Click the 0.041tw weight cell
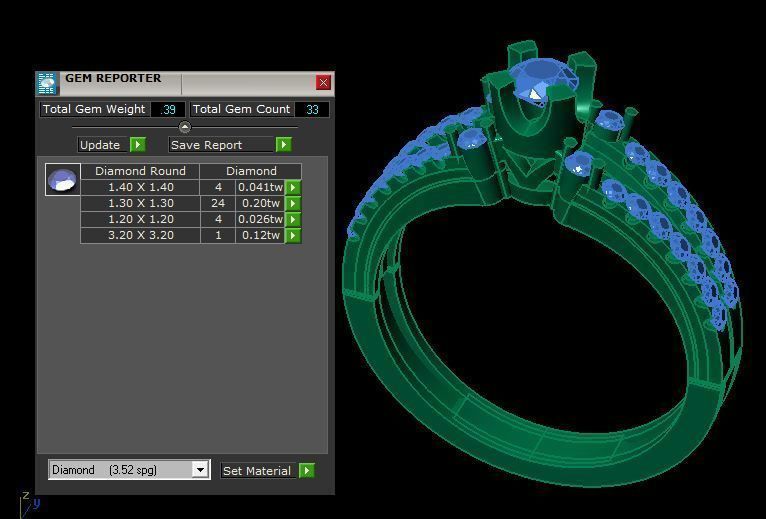 pyautogui.click(x=260, y=187)
